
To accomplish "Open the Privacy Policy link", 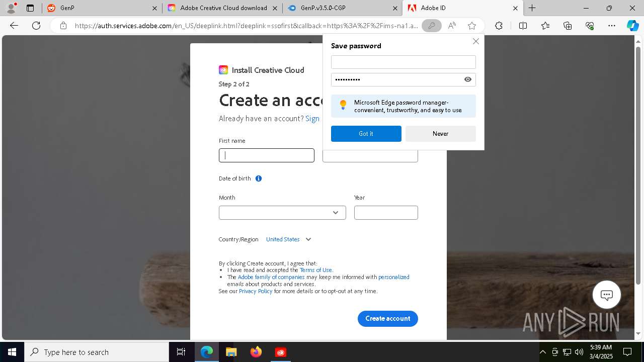I will pyautogui.click(x=256, y=291).
